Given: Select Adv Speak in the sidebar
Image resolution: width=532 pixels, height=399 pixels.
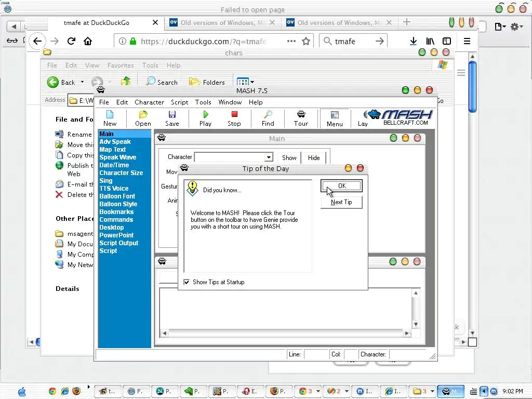Looking at the screenshot, I should click(x=115, y=142).
